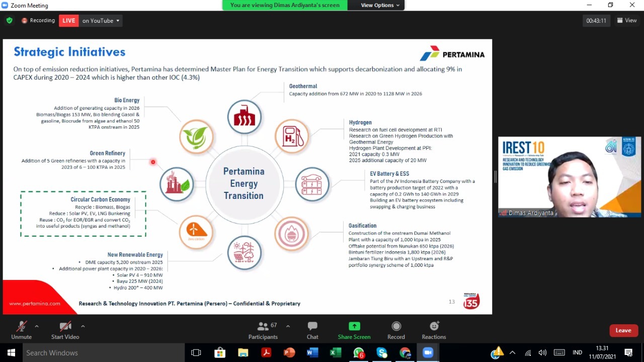Open WhatsApp from the taskbar
Viewport: 644px width, 362px height.
coord(359,353)
